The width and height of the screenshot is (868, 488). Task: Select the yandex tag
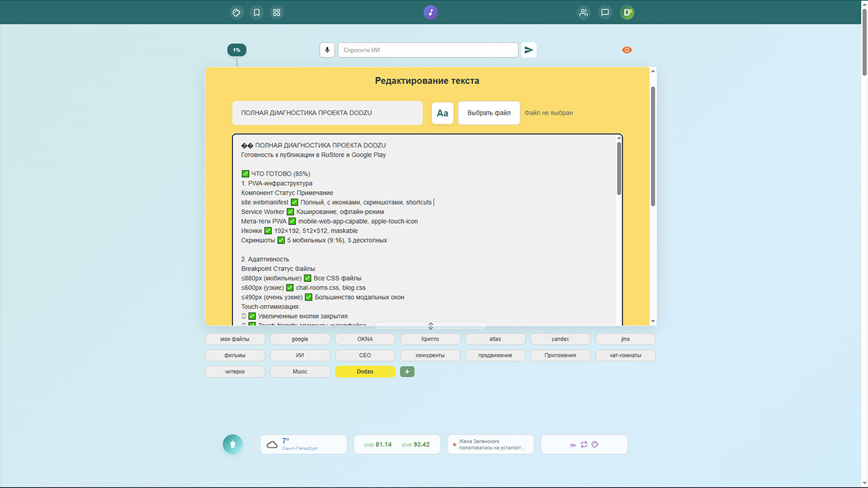560,339
